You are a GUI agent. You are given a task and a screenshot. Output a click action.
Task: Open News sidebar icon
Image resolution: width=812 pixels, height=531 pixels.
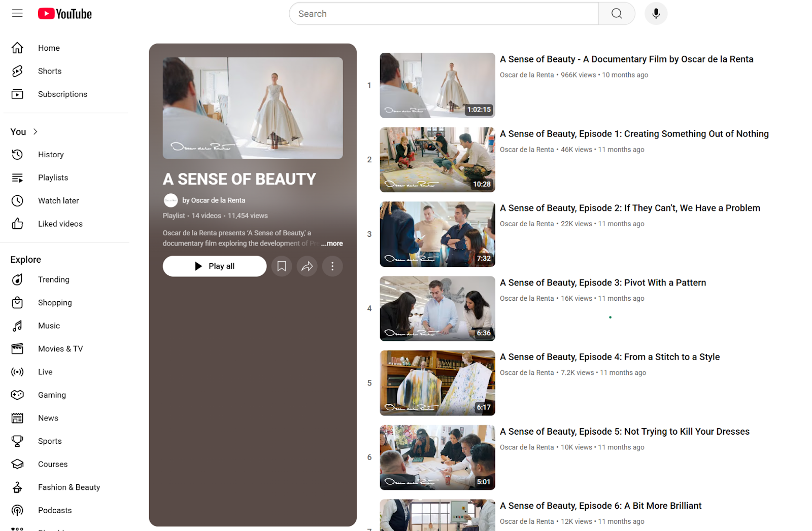(x=17, y=418)
